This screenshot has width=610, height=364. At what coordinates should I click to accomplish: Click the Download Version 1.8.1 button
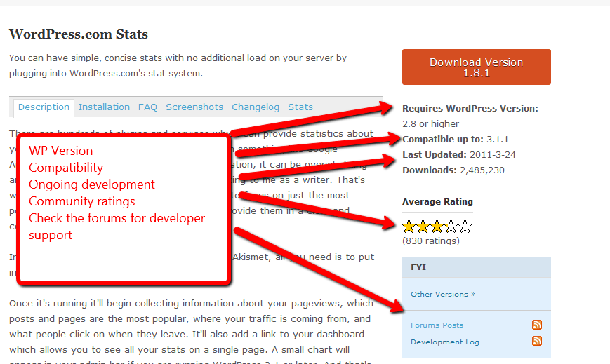476,67
